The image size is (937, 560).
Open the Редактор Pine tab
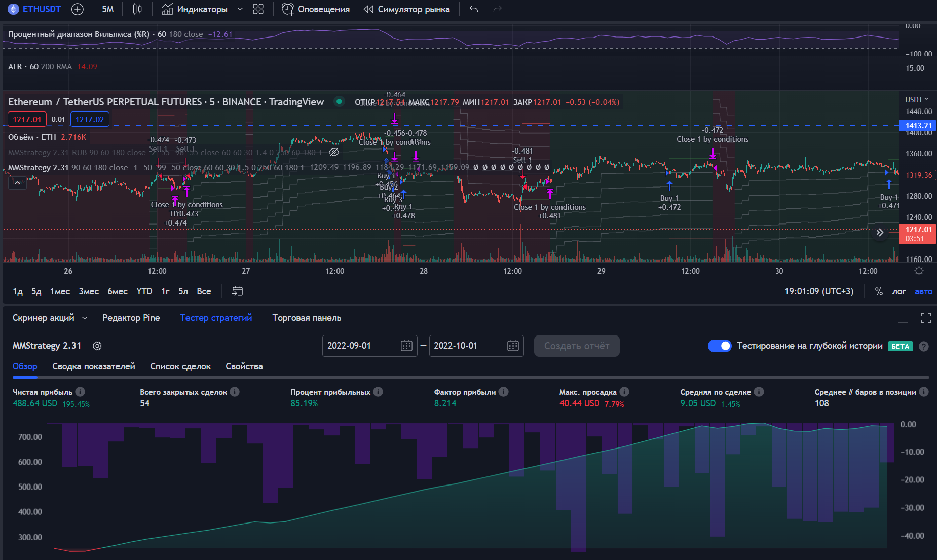point(131,318)
